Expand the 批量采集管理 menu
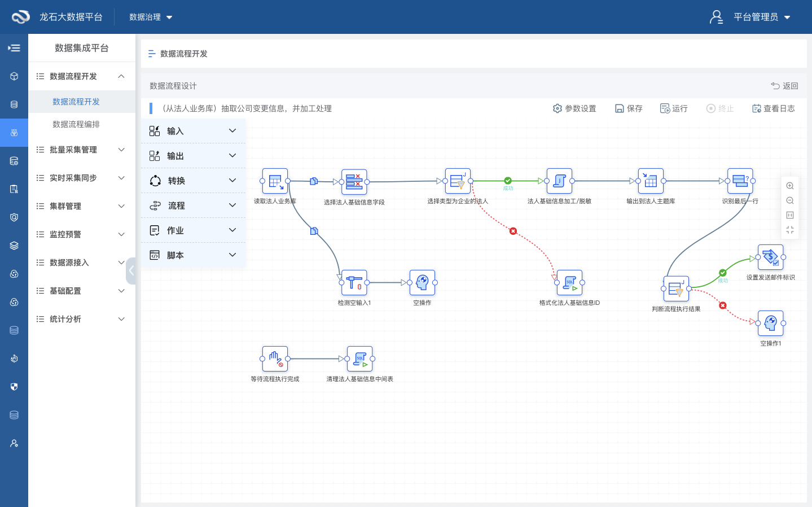This screenshot has width=812, height=507. click(x=82, y=150)
